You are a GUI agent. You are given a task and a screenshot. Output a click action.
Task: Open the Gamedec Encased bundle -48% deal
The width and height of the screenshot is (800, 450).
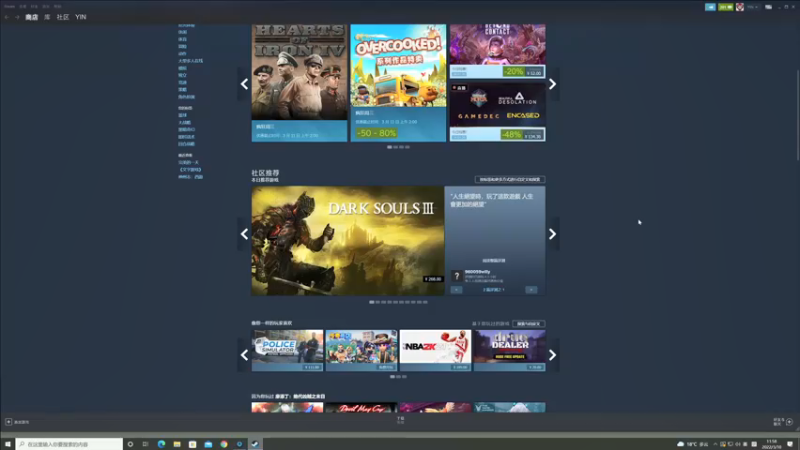(497, 112)
